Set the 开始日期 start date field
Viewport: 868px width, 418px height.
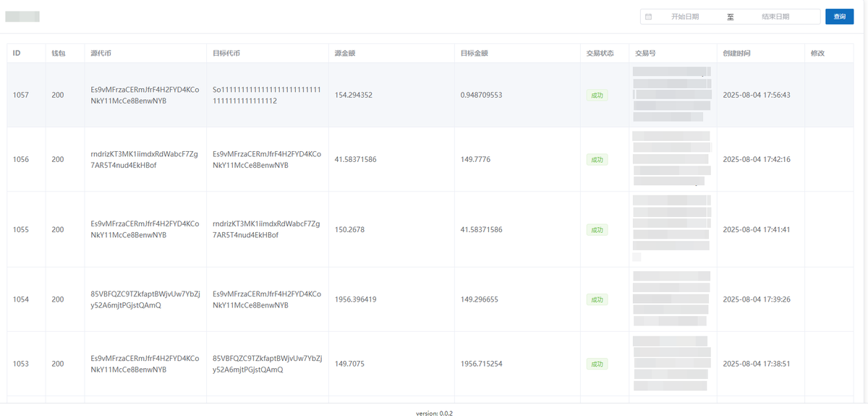[x=684, y=17]
